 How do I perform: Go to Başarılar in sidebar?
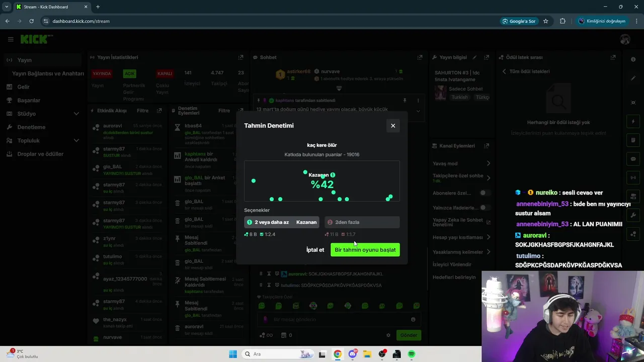pyautogui.click(x=29, y=101)
